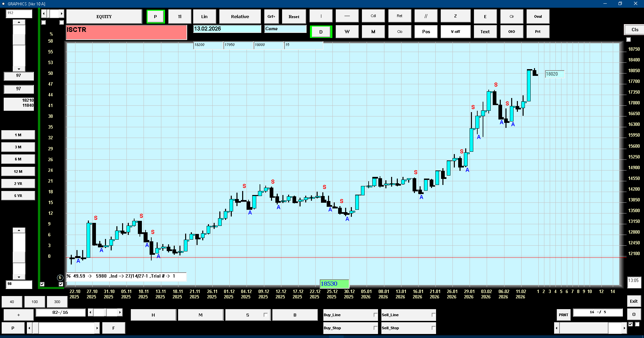
Task: Click the ISCTR symbol name field
Action: [x=126, y=32]
